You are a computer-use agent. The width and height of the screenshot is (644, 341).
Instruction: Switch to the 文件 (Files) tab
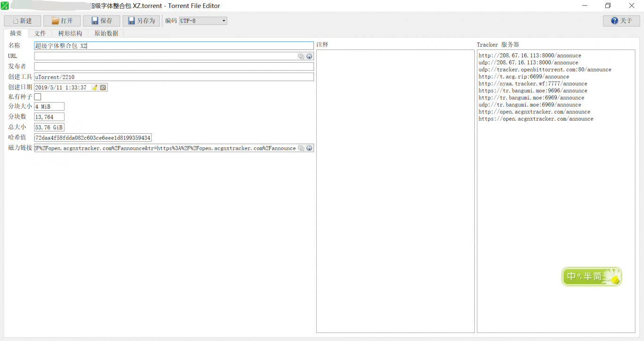[40, 33]
